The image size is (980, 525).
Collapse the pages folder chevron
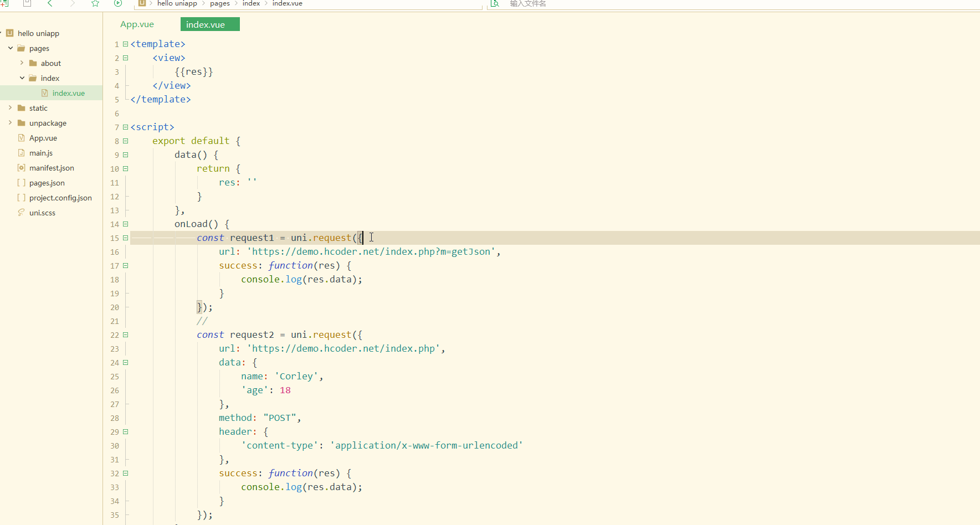coord(11,48)
